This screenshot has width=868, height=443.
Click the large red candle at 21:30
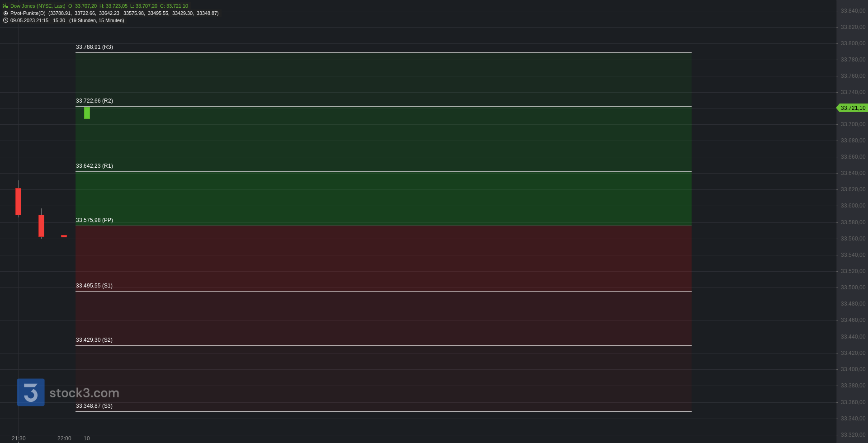(x=18, y=201)
